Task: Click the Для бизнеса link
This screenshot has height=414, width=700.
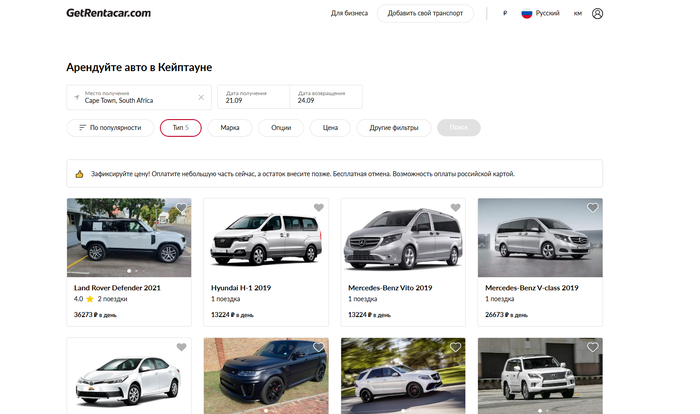Action: pos(349,14)
